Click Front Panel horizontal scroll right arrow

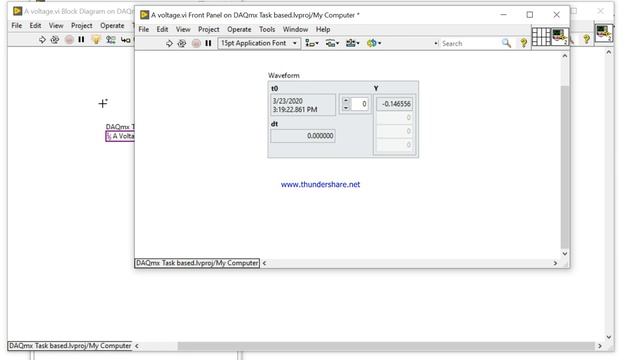pos(555,263)
